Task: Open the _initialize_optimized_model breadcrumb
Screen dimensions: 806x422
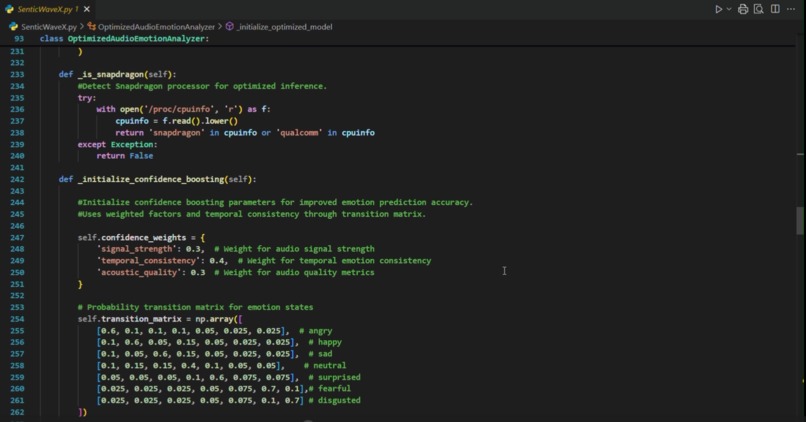Action: click(284, 27)
